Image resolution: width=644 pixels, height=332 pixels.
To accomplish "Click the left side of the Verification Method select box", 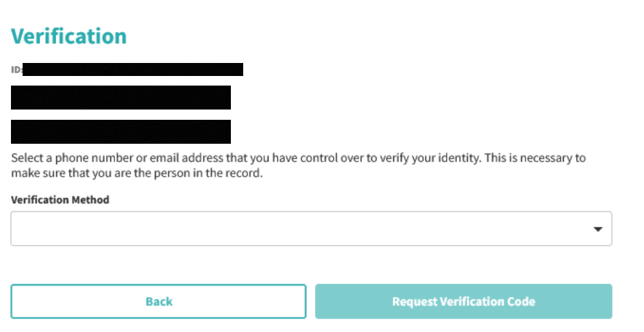I will click(x=55, y=229).
